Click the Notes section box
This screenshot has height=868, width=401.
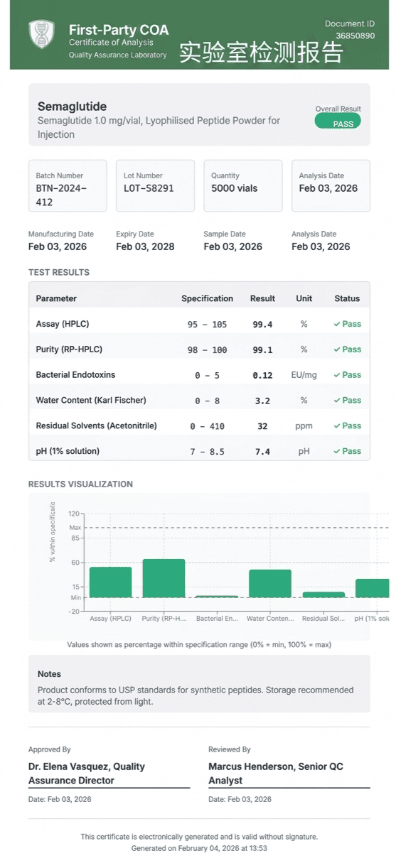tap(199, 683)
